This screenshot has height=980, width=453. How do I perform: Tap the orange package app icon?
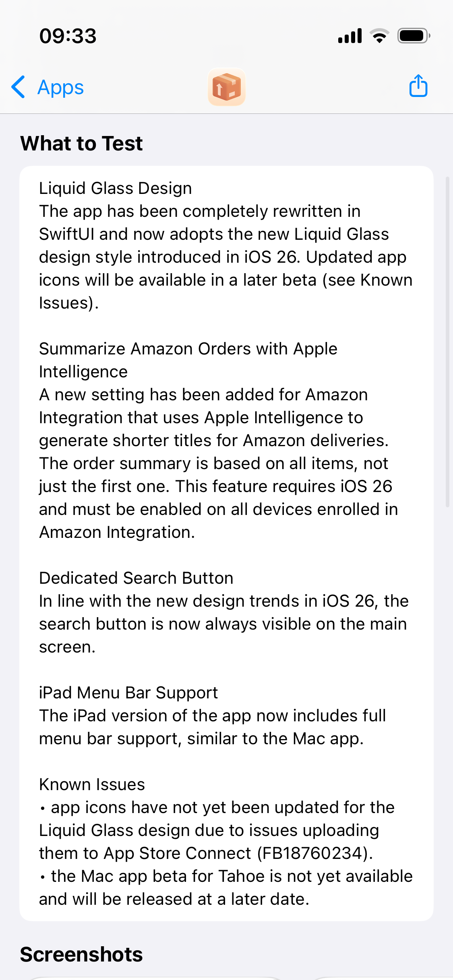pyautogui.click(x=227, y=87)
